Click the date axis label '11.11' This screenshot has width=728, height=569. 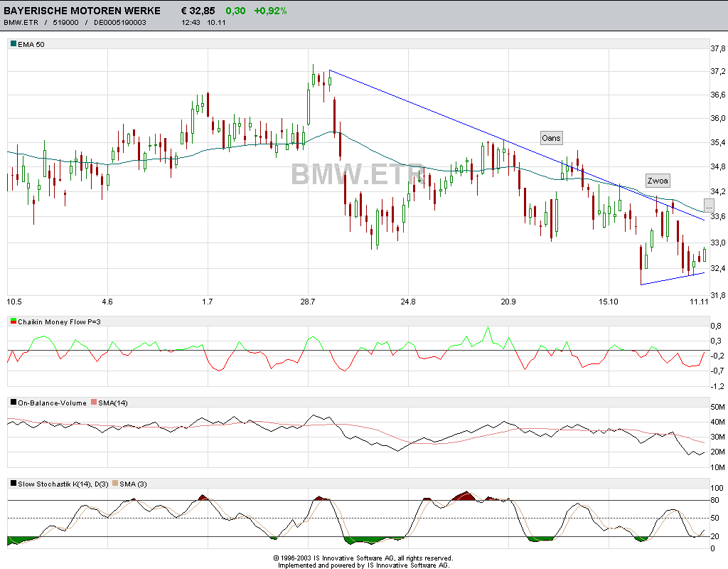click(x=699, y=302)
